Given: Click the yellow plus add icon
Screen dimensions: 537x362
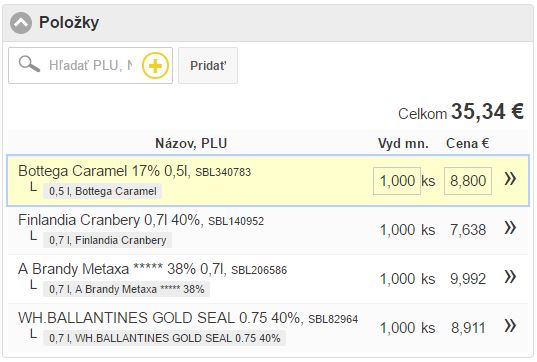Looking at the screenshot, I should [x=155, y=66].
